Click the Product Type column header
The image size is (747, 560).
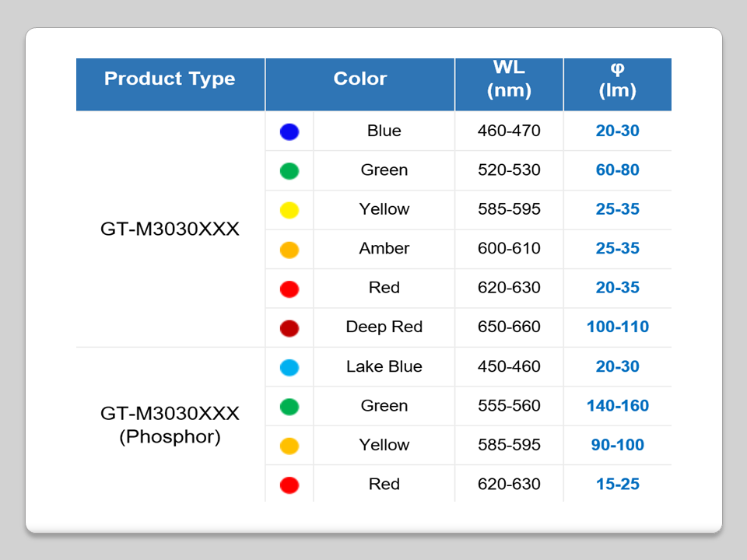[170, 79]
